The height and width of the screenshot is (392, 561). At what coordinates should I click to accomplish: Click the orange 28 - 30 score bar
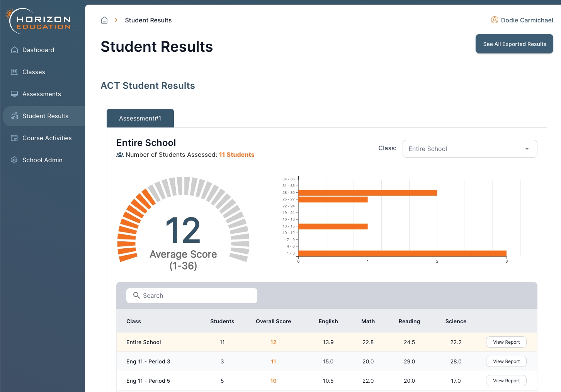coord(367,193)
